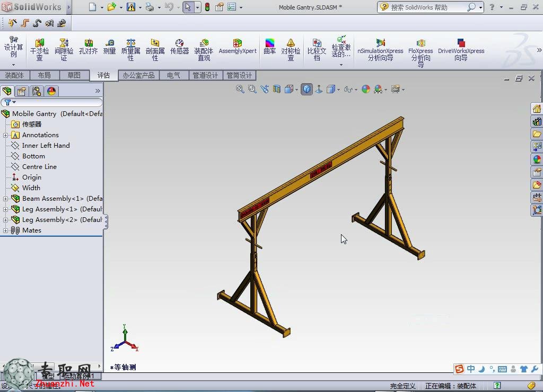Click Zoom to Fit in view toolbar

[x=240, y=89]
